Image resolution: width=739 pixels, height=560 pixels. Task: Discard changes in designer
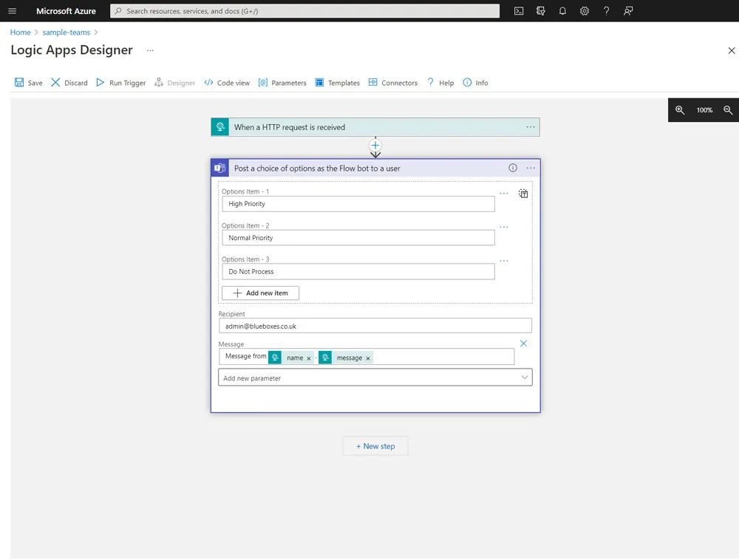coord(69,83)
